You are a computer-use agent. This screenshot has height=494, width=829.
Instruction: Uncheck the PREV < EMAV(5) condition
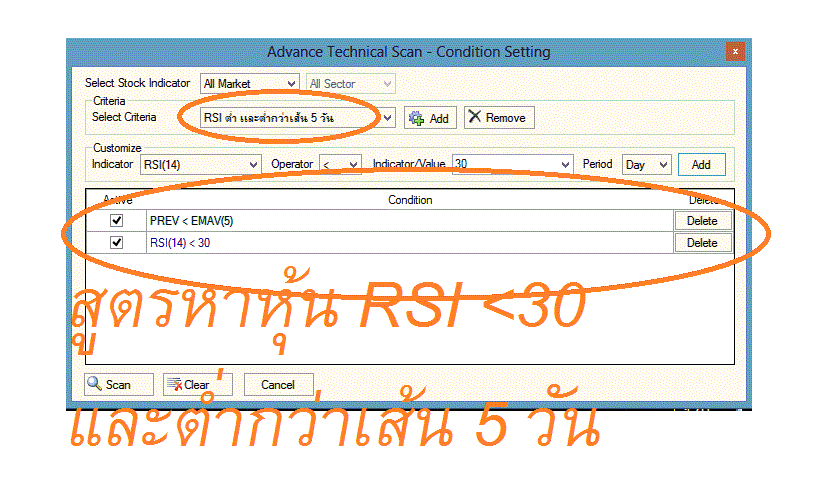click(116, 221)
